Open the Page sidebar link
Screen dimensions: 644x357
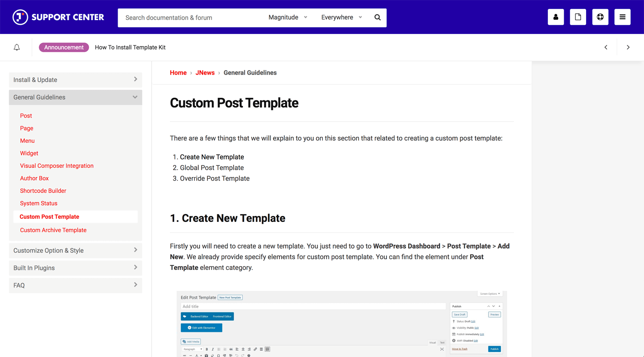pos(27,128)
